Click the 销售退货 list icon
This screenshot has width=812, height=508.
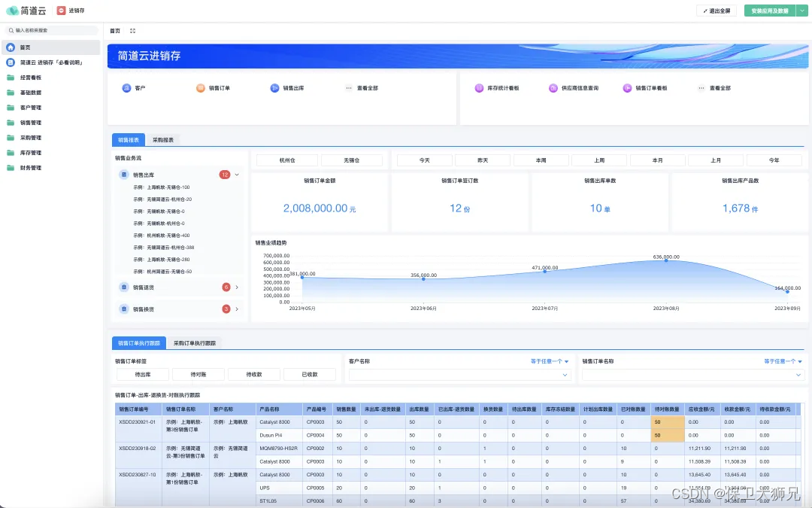coord(124,287)
